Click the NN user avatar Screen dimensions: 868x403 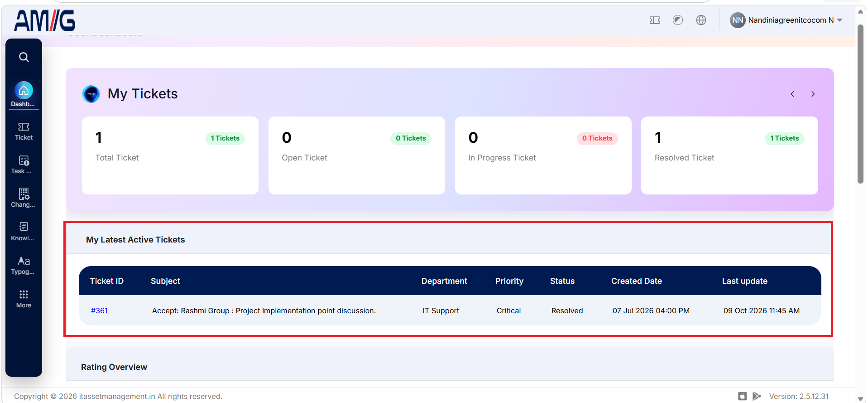pos(738,20)
